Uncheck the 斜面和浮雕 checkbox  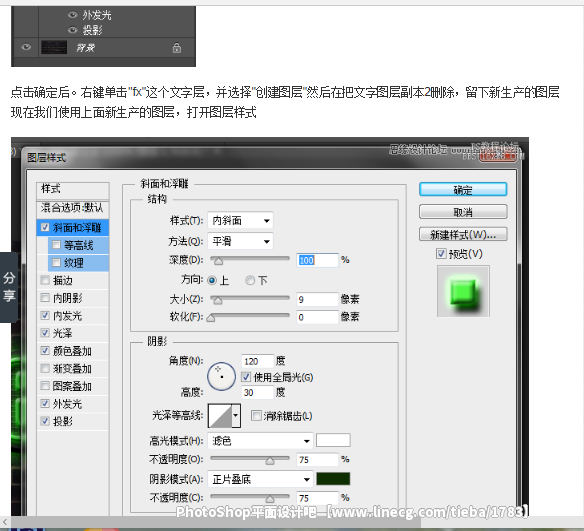pyautogui.click(x=45, y=227)
